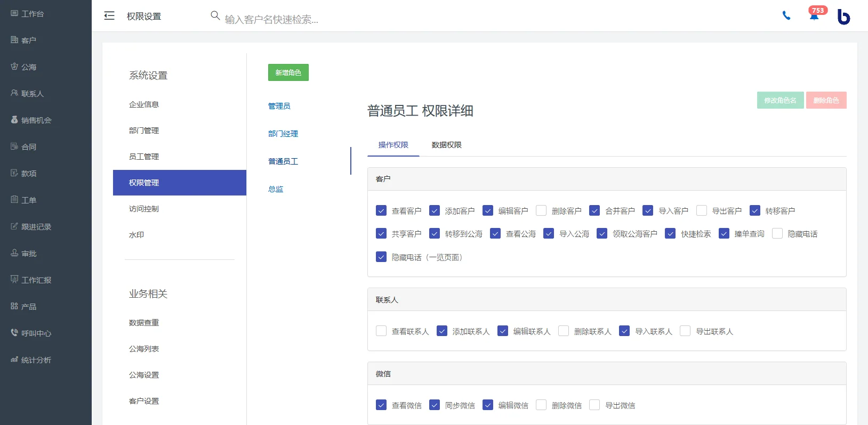Click the 公海 sidebar icon

tap(14, 67)
